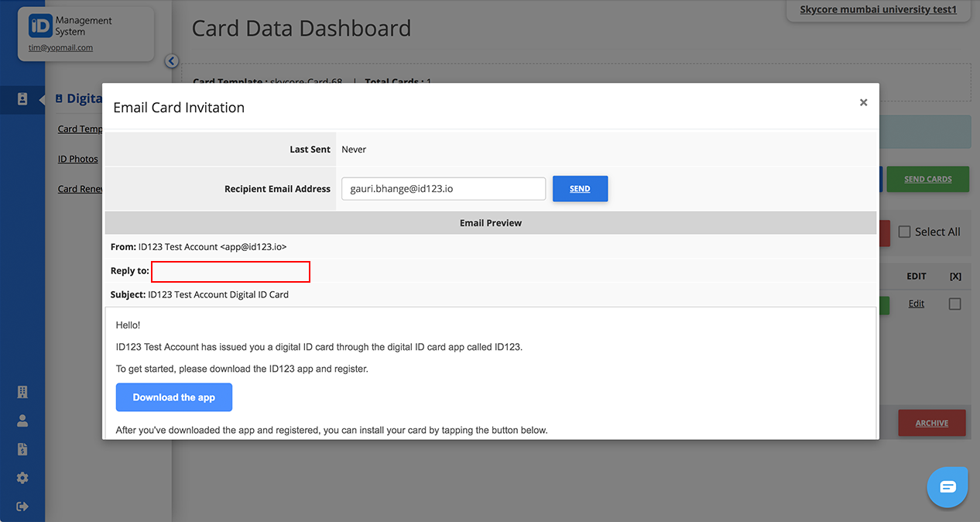Click the red ARCHIVE button
This screenshot has height=522, width=980.
(932, 423)
